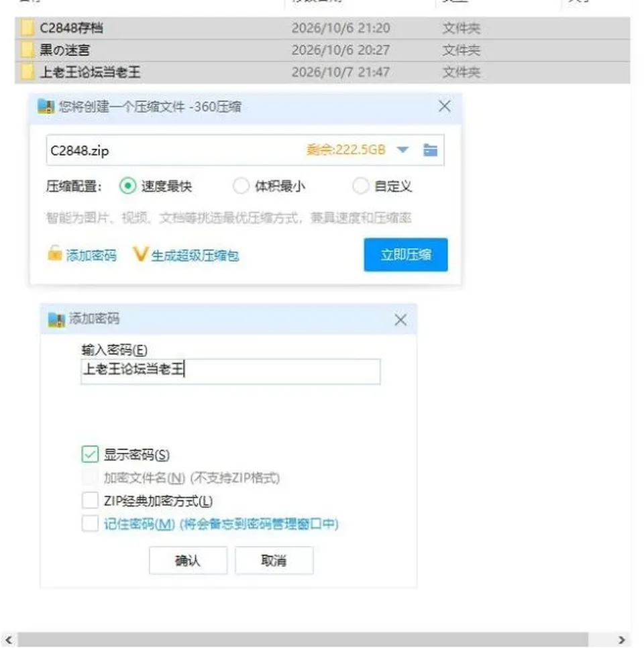Click into the 输入密码 password field
644x648 pixels.
point(231,371)
